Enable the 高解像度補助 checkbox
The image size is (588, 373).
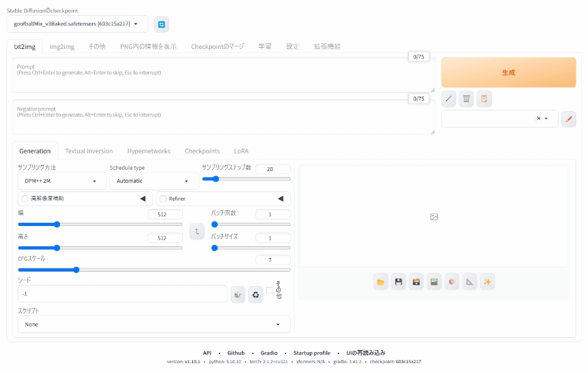point(25,199)
